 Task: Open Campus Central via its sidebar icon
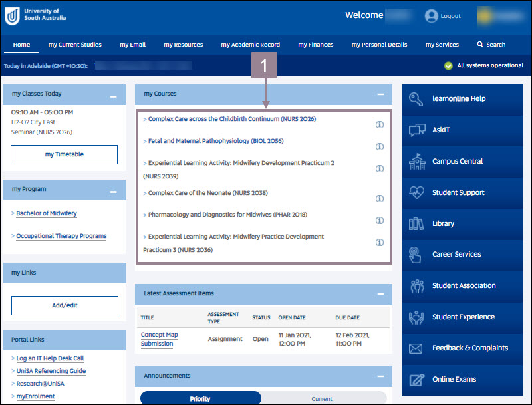(416, 161)
